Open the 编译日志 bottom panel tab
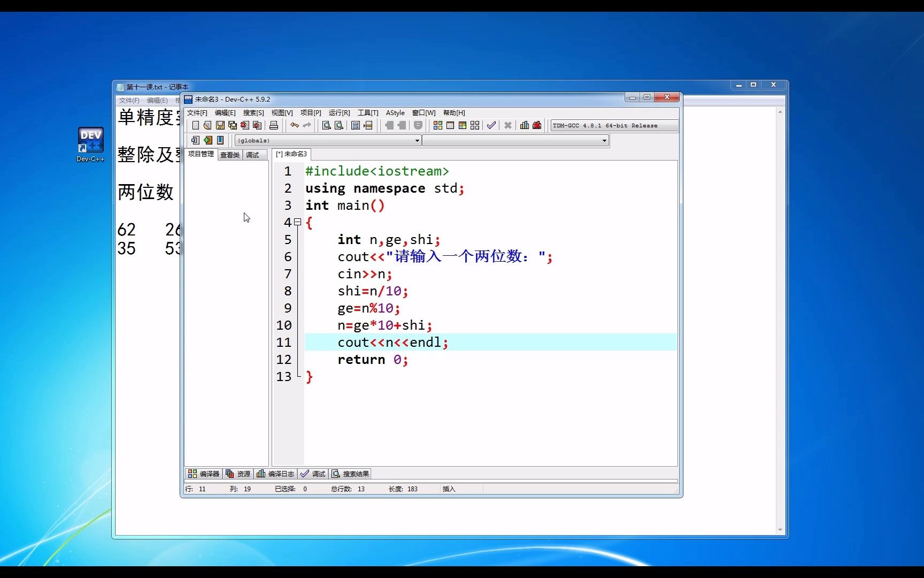Image resolution: width=924 pixels, height=578 pixels. pos(275,474)
